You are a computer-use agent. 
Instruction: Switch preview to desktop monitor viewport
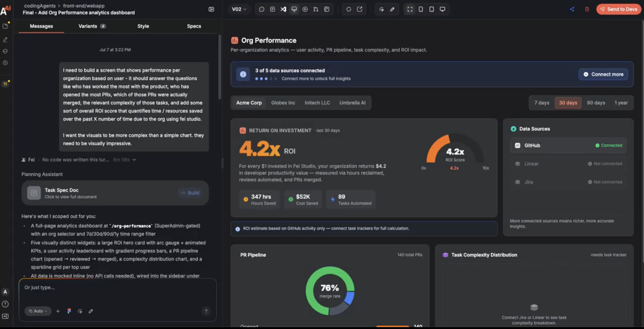(442, 9)
